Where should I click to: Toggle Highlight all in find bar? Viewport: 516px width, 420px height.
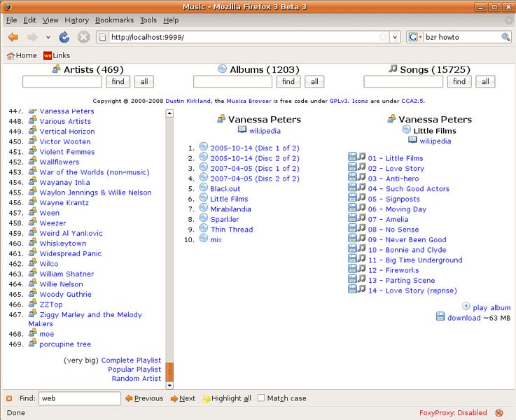[x=227, y=398]
